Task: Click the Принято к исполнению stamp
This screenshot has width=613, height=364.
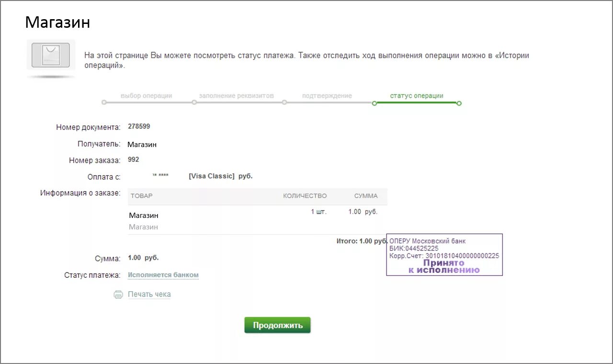Action: pos(444,267)
